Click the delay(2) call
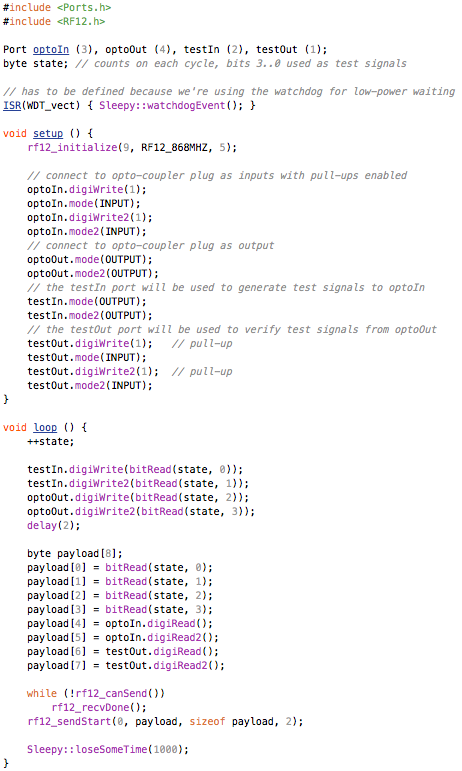Viewport: 462px width, 771px height. 54,526
